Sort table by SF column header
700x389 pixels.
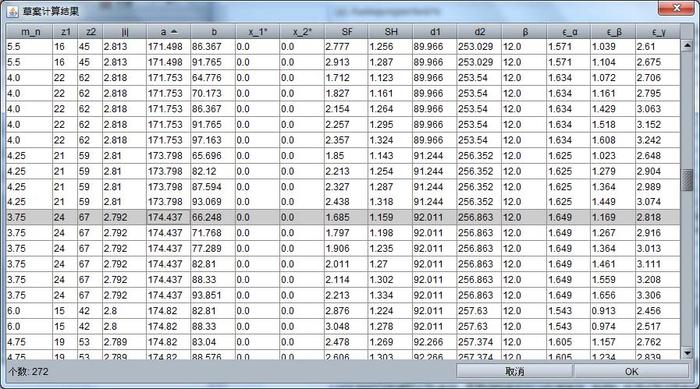pyautogui.click(x=346, y=32)
